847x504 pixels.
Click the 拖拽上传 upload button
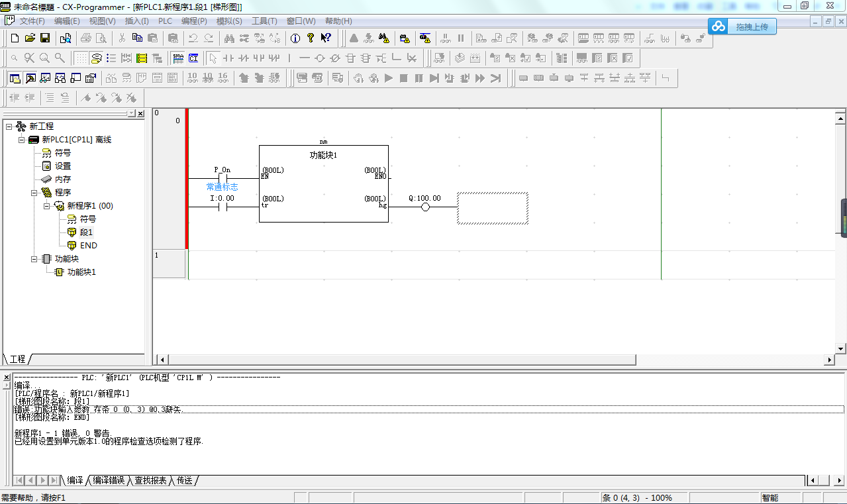click(x=742, y=26)
